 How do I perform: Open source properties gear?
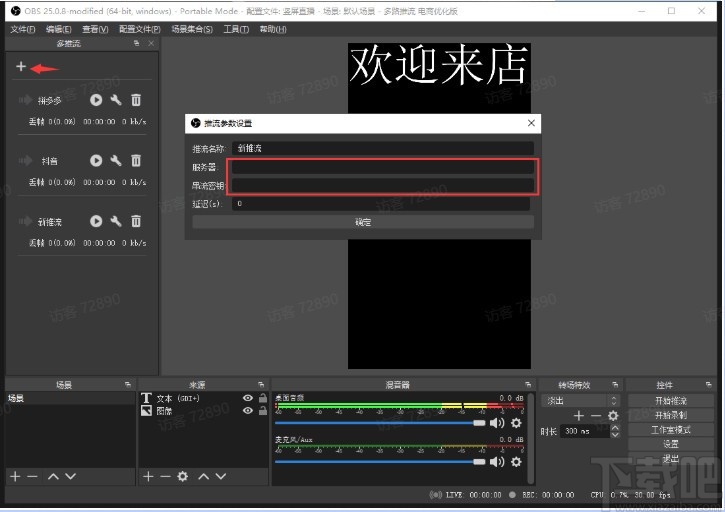point(183,476)
